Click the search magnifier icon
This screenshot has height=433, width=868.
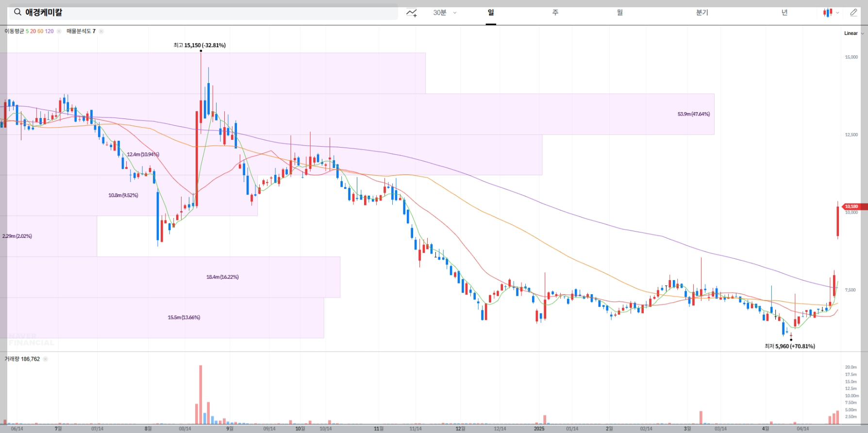tap(17, 12)
